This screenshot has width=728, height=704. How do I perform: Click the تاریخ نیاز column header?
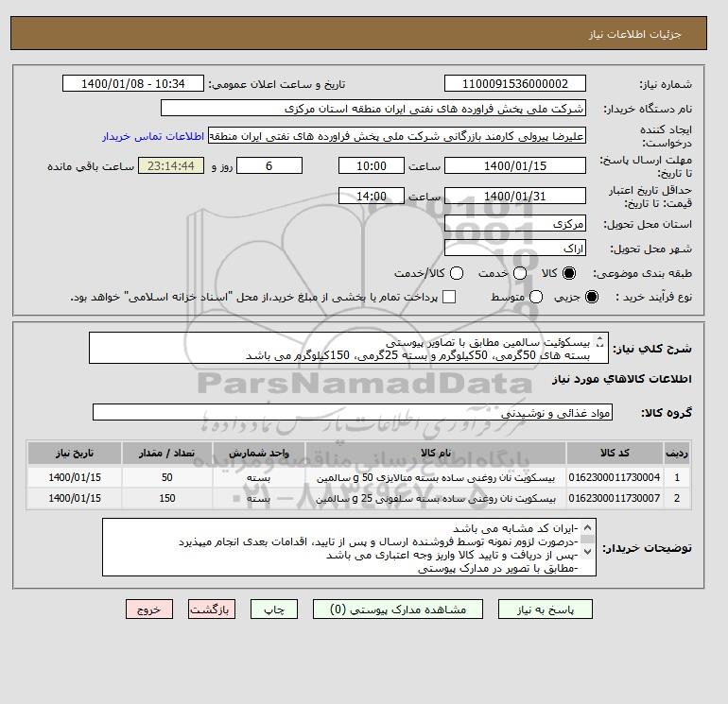pos(75,453)
